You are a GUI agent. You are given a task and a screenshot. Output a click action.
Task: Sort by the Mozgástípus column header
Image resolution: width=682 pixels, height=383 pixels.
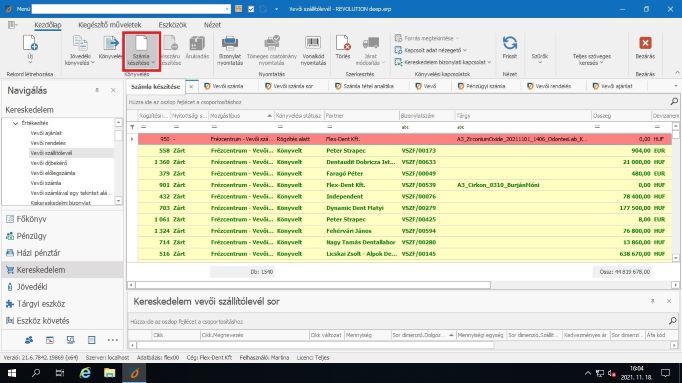pyautogui.click(x=241, y=116)
